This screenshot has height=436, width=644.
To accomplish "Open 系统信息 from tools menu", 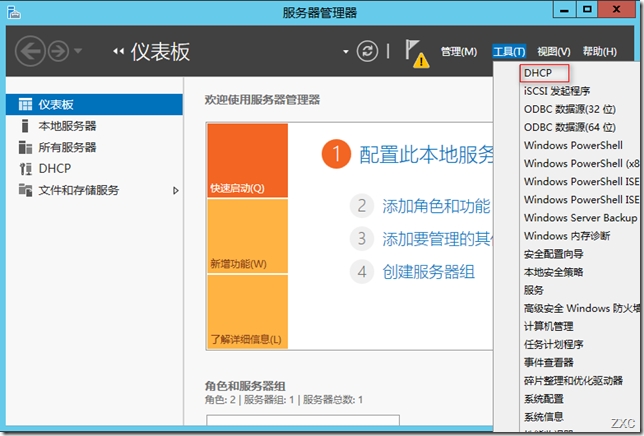I will coord(543,417).
